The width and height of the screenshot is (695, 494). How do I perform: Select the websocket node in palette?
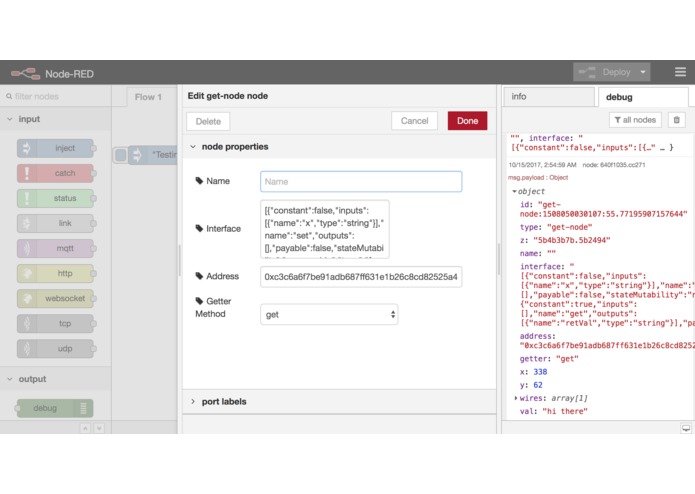pos(55,298)
